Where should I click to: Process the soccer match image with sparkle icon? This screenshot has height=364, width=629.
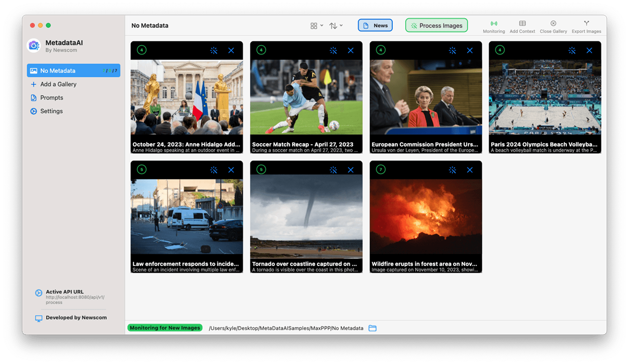click(333, 51)
